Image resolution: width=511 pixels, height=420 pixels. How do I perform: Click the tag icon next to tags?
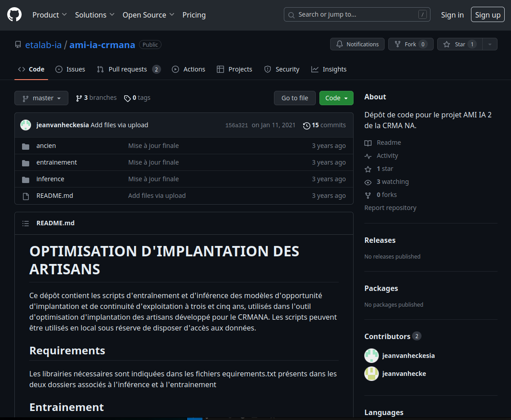[x=127, y=98]
